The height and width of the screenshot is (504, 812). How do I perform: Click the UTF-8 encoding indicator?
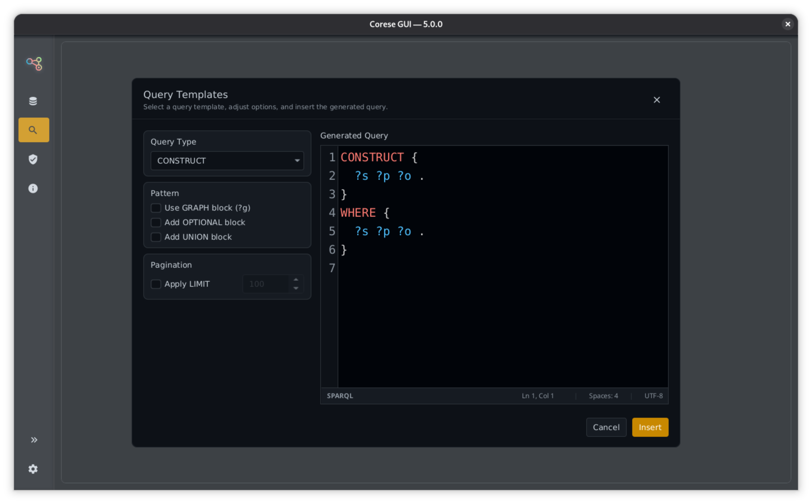pos(653,396)
